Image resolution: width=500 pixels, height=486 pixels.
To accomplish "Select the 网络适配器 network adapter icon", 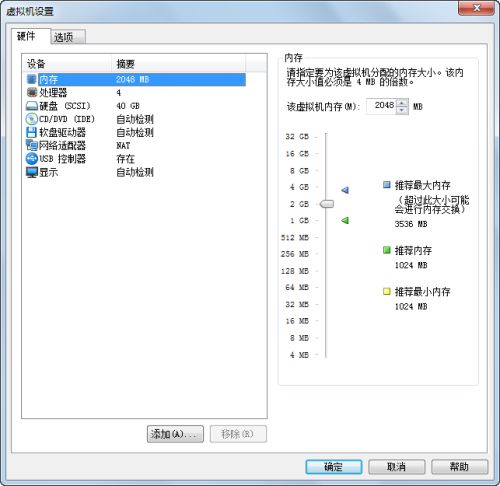I will pyautogui.click(x=32, y=146).
